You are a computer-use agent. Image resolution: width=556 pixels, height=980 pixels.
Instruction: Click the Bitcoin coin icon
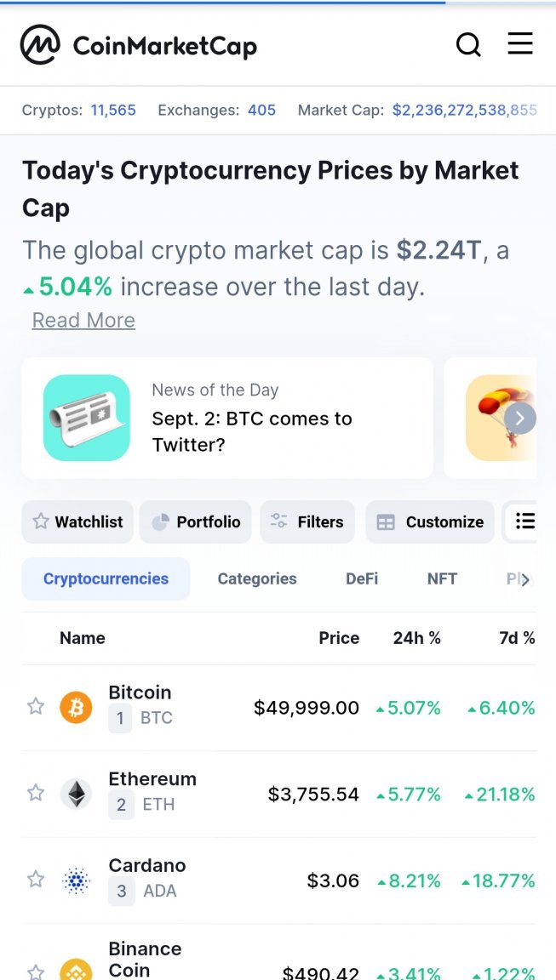76,708
